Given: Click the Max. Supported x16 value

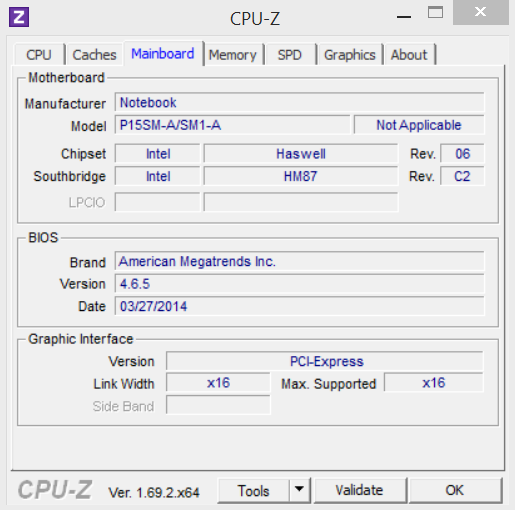Looking at the screenshot, I should coord(434,383).
